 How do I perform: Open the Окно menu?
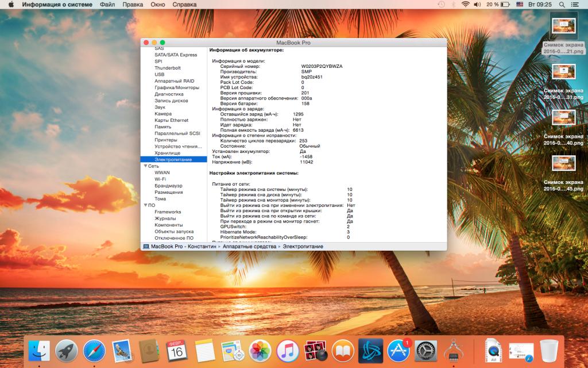158,5
